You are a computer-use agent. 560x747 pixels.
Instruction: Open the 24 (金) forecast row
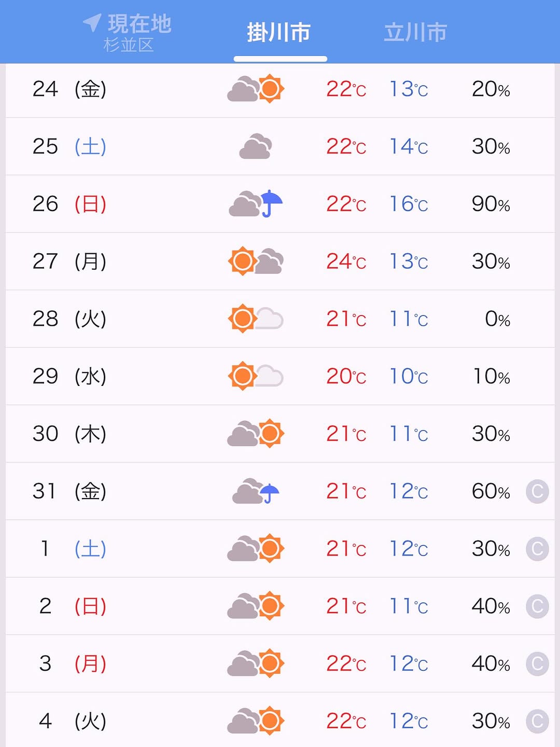tap(280, 89)
